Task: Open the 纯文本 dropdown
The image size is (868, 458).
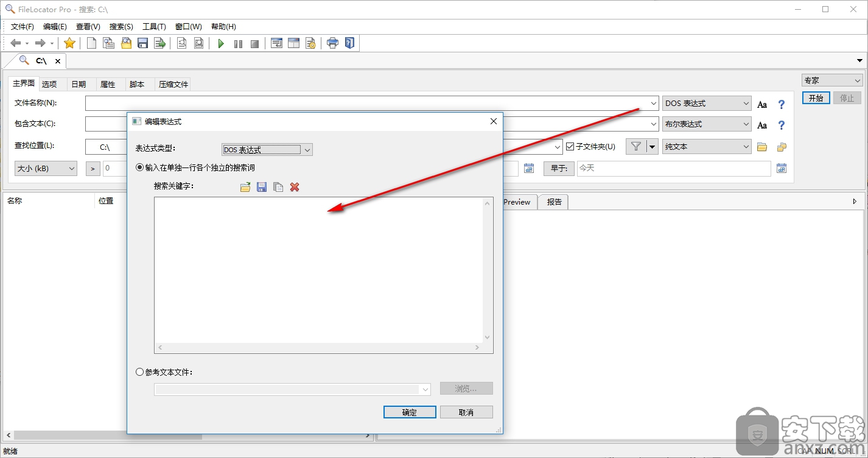Action: (707, 146)
